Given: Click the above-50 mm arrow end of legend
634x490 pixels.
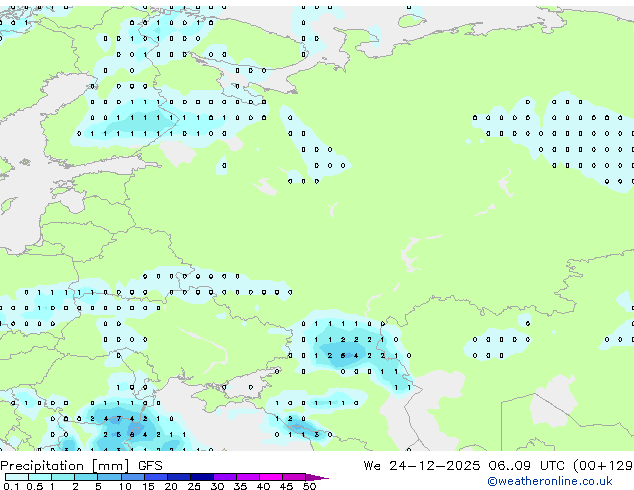Looking at the screenshot, I should [317, 477].
